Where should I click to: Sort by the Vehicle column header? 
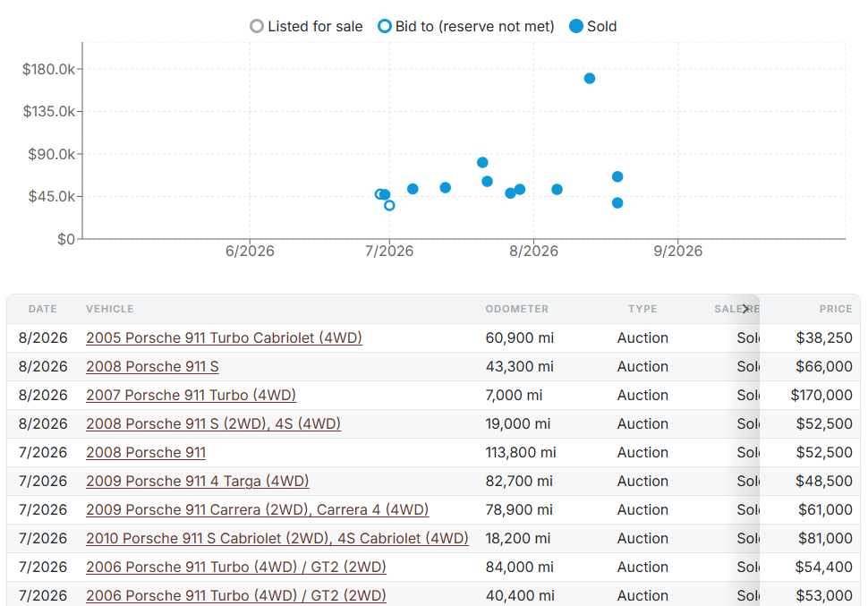[x=109, y=309]
